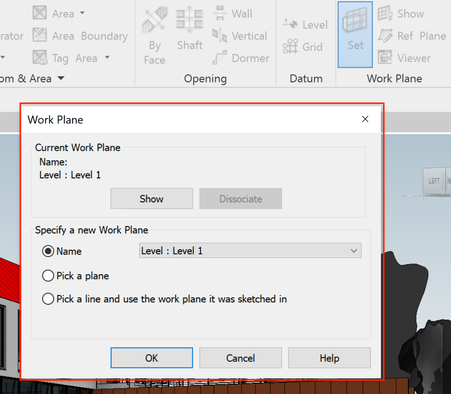Click the Cancel button
This screenshot has width=451, height=394.
[x=241, y=358]
